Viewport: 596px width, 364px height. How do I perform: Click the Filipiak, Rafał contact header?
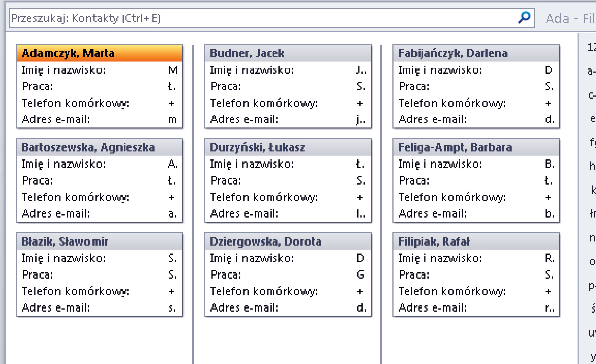[x=476, y=242]
